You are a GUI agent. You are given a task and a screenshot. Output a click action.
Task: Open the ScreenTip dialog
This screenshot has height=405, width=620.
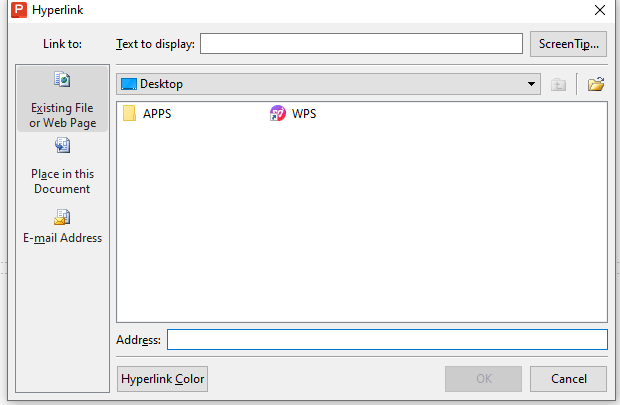[x=568, y=44]
